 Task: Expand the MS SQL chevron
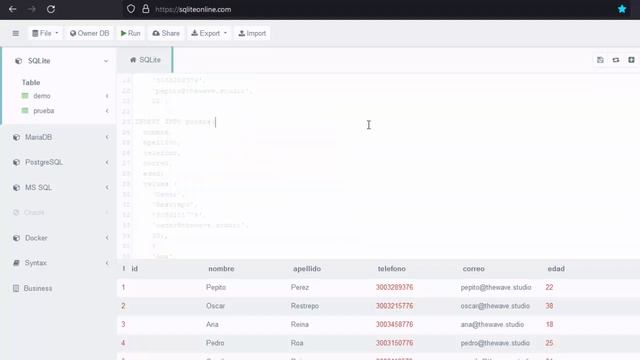[x=107, y=188]
